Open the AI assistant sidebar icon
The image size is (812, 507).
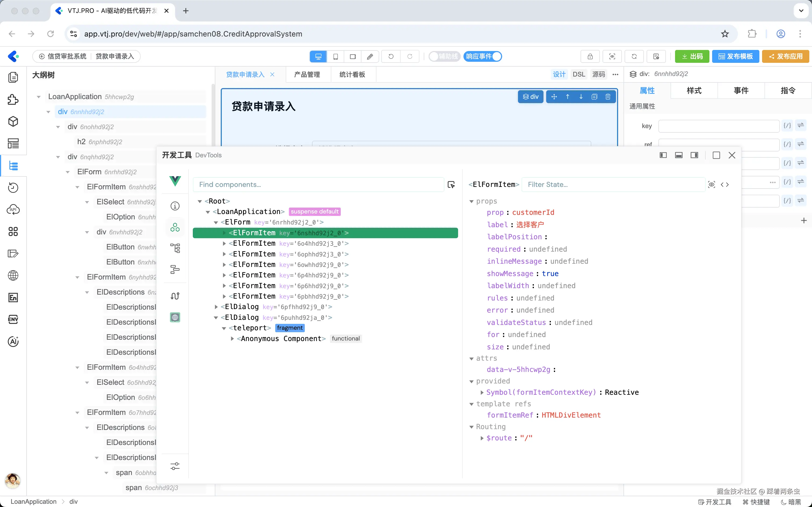(13, 342)
